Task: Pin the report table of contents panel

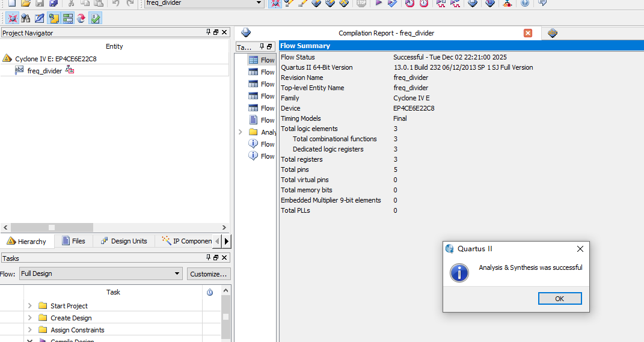Action: pos(262,46)
